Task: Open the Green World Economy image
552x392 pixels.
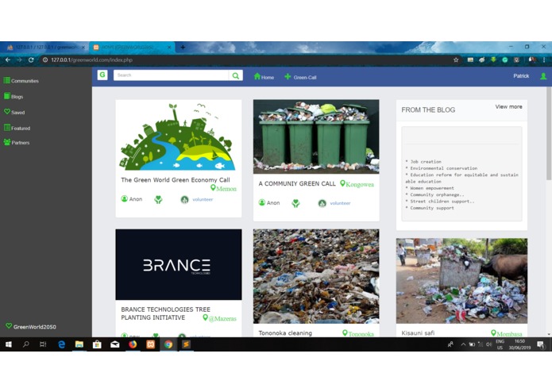Action: click(x=178, y=136)
